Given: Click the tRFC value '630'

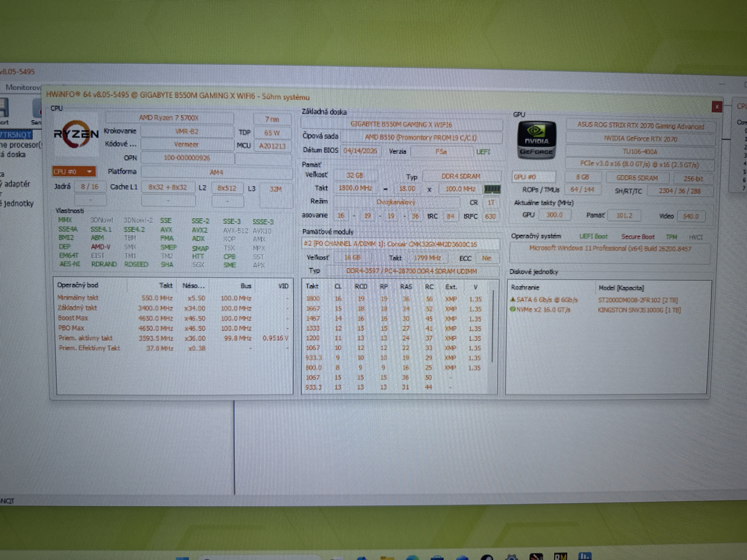Looking at the screenshot, I should click(x=490, y=216).
